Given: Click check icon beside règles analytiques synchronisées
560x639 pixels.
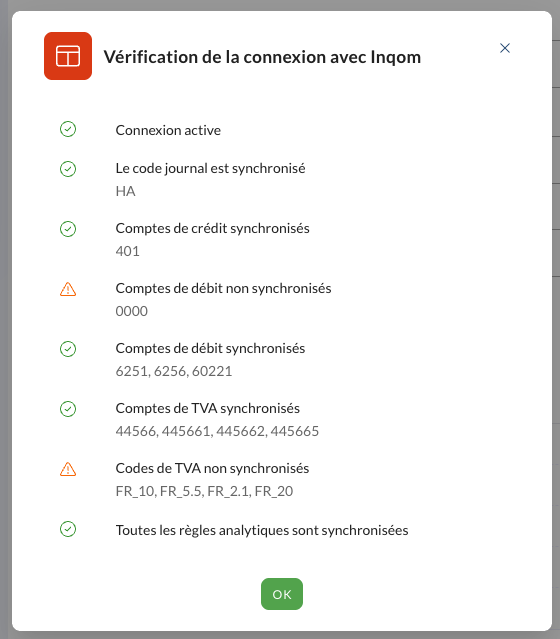Looking at the screenshot, I should pos(68,529).
